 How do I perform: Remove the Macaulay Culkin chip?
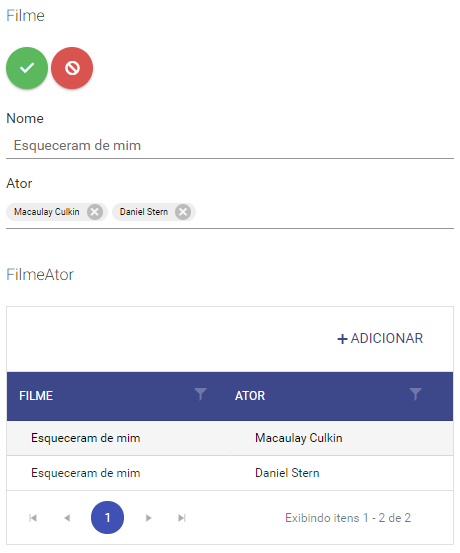tap(95, 212)
